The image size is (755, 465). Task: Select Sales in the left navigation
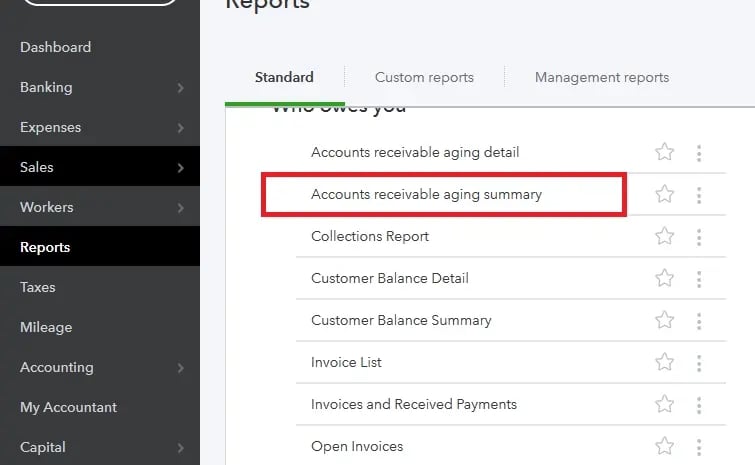coord(37,167)
